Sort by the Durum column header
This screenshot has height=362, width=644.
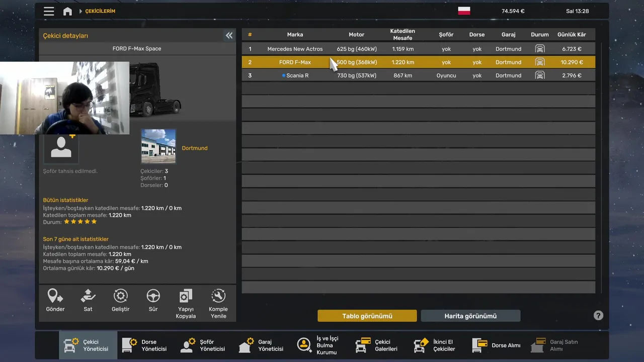(540, 35)
